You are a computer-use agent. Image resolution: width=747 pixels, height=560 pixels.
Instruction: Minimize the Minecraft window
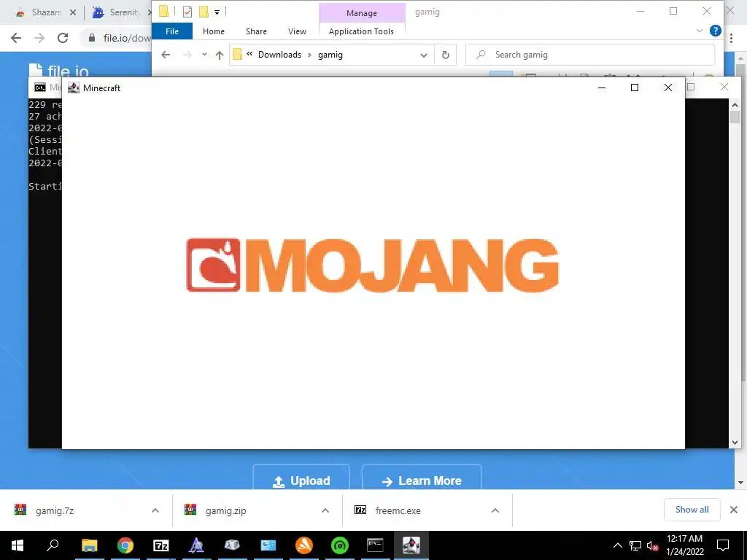(x=602, y=87)
